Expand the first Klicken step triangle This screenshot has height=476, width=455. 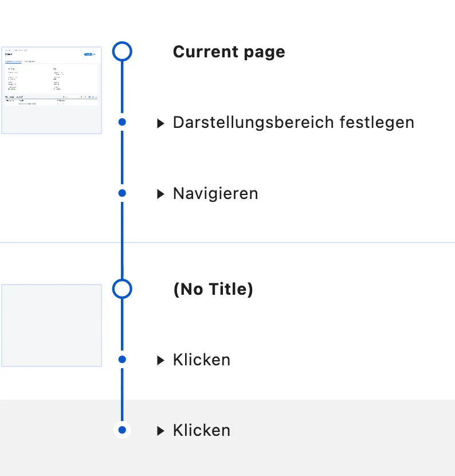pyautogui.click(x=161, y=360)
